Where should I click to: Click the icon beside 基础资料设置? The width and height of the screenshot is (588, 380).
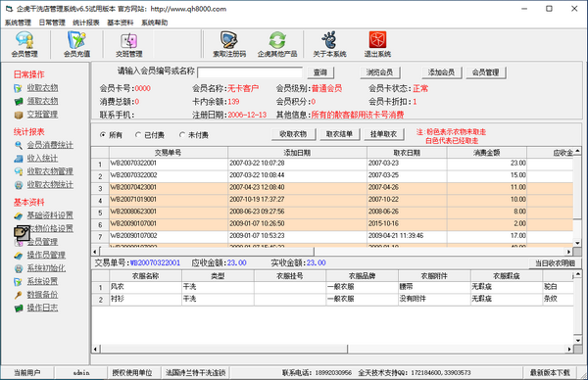point(18,215)
